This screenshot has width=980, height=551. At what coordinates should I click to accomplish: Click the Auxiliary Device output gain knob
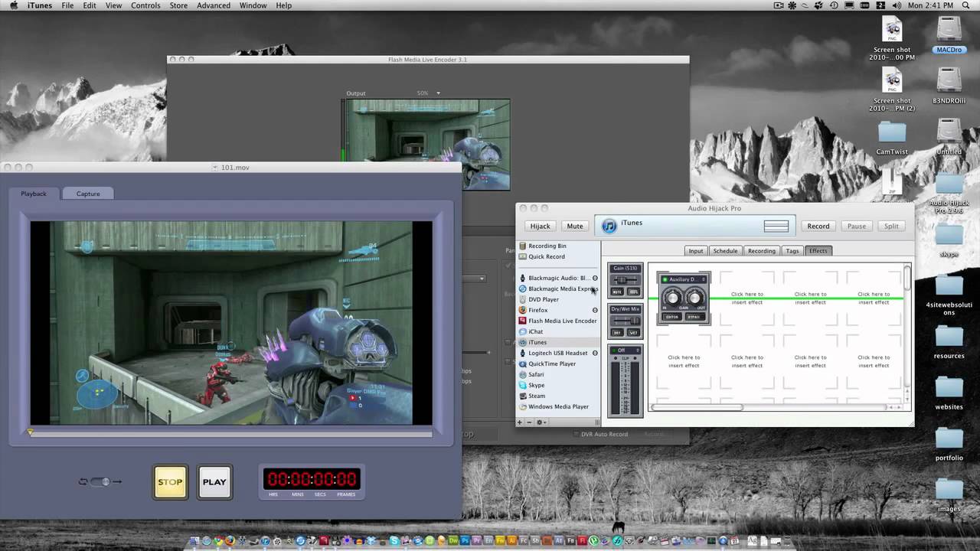tap(694, 298)
